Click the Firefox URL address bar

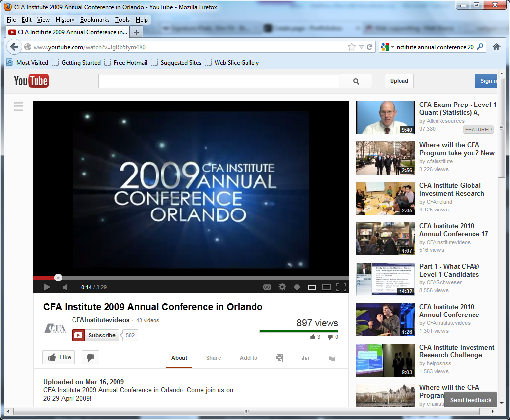pos(188,47)
